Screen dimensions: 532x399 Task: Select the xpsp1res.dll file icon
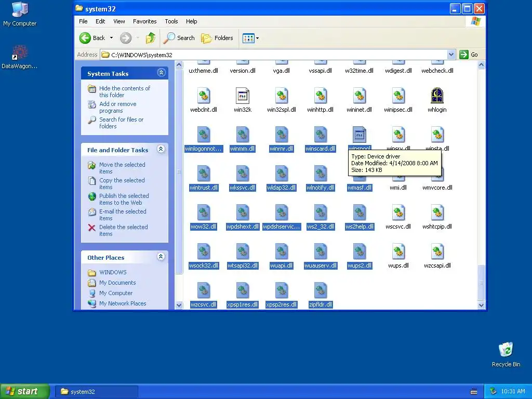(243, 291)
